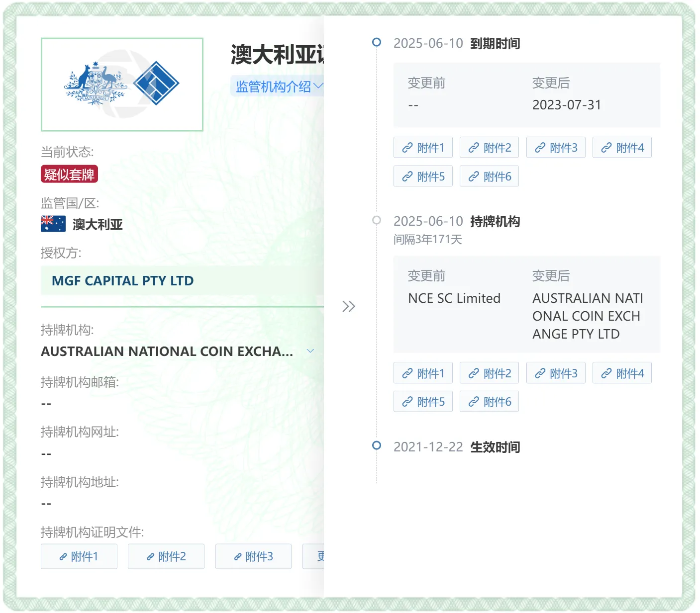Click the 疑似套牌 status badge
This screenshot has width=700, height=613.
tap(69, 175)
